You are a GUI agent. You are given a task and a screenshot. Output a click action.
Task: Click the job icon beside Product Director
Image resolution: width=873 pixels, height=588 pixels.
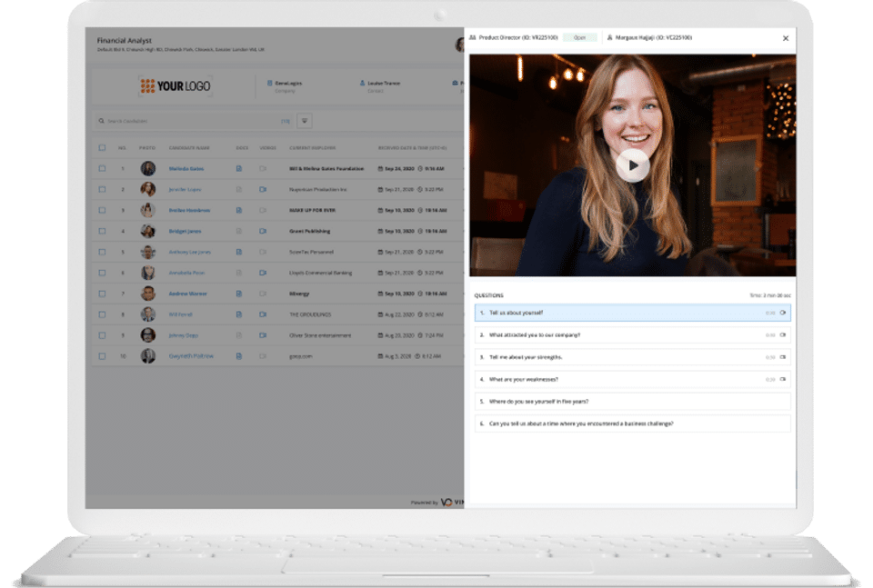click(473, 38)
